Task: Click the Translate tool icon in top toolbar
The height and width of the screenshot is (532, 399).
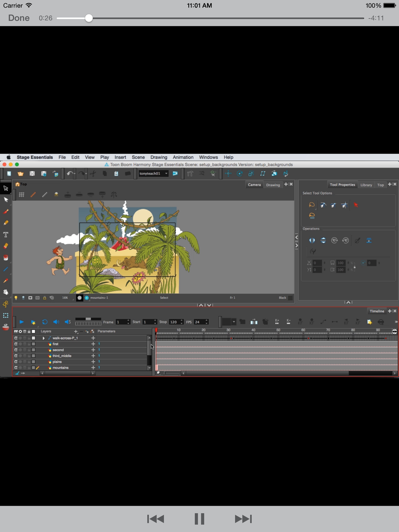Action: pos(228,173)
